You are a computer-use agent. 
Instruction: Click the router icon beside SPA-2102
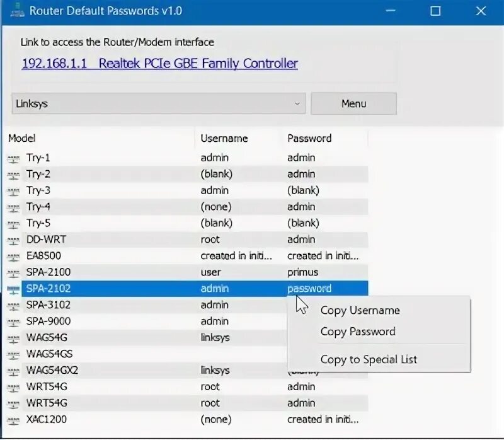[x=13, y=289]
